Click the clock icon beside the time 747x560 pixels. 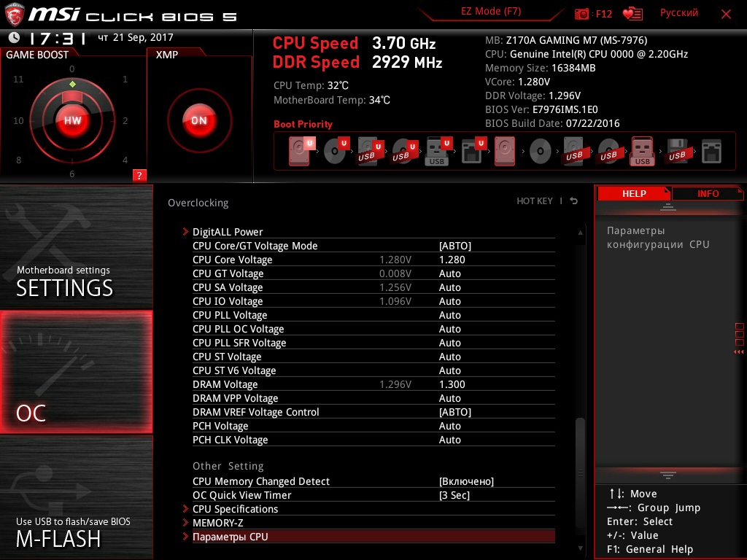[15, 37]
